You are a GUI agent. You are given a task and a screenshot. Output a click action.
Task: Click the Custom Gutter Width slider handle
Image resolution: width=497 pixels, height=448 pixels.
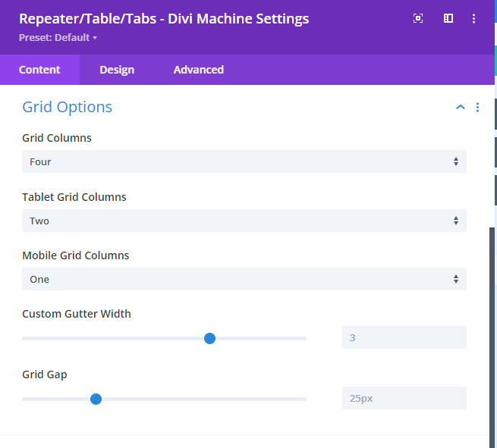click(x=210, y=338)
